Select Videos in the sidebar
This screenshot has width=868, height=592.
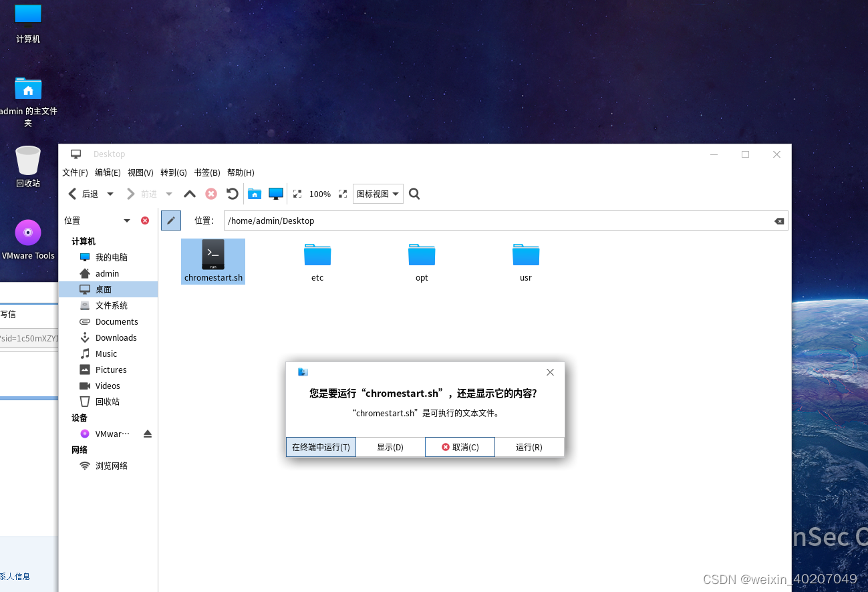(x=108, y=386)
